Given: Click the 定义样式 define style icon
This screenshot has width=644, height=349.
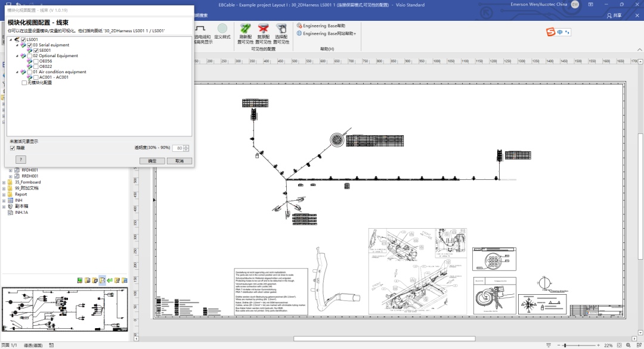Looking at the screenshot, I should pos(222,29).
